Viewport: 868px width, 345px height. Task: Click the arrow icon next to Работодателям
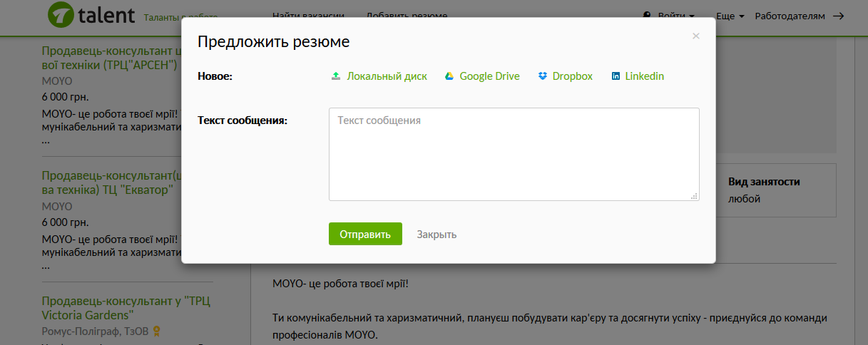click(839, 16)
